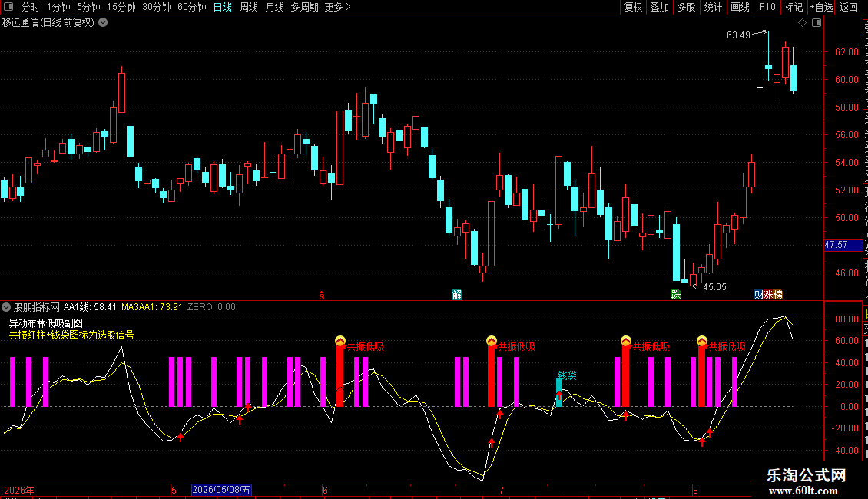The width and height of the screenshot is (868, 499).
Task: Click the second 共振低吸 signal icon near July
Action: (x=492, y=341)
